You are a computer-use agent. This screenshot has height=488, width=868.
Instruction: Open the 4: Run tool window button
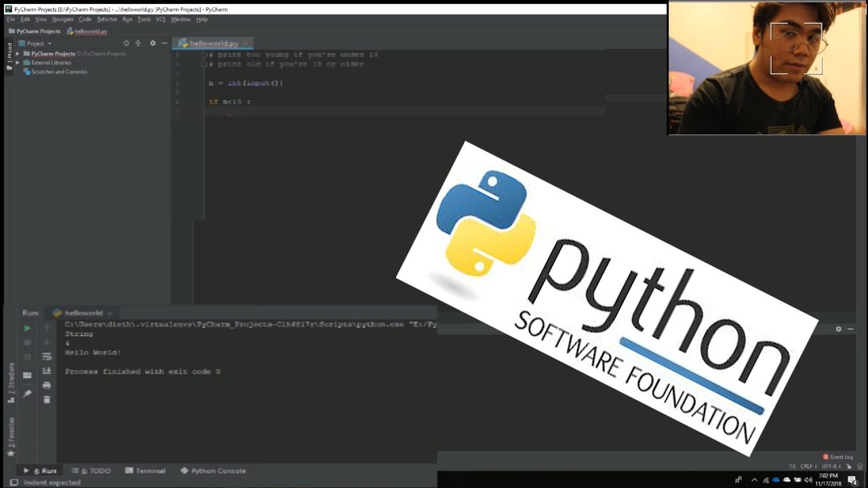41,470
